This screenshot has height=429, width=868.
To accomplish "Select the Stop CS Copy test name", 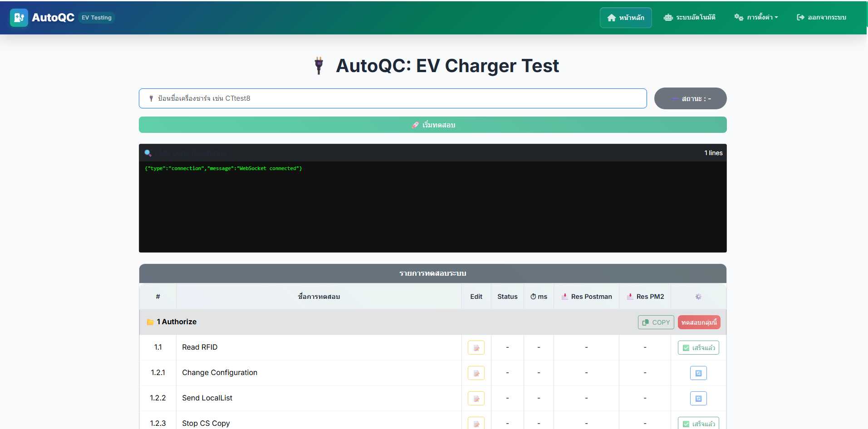I will pyautogui.click(x=206, y=424).
